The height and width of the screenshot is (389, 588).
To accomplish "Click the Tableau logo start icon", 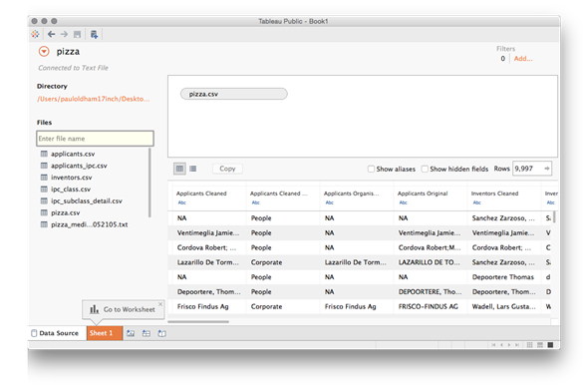I will click(35, 34).
